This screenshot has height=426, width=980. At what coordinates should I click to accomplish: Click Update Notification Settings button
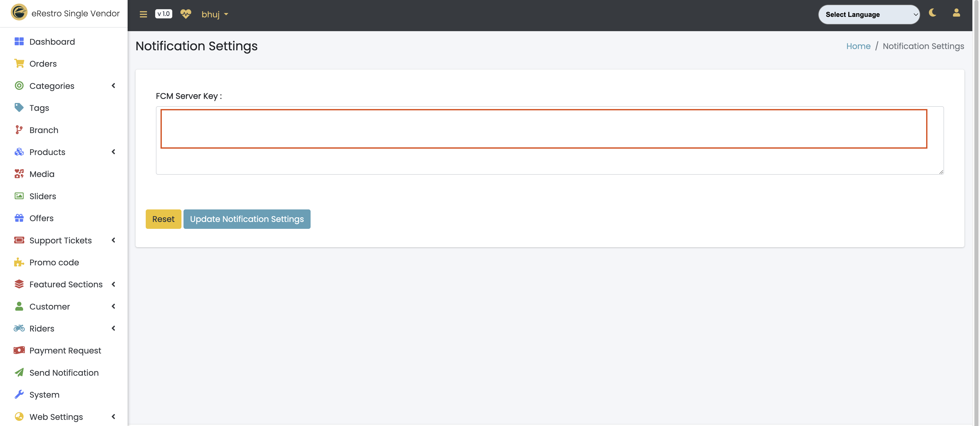coord(247,219)
